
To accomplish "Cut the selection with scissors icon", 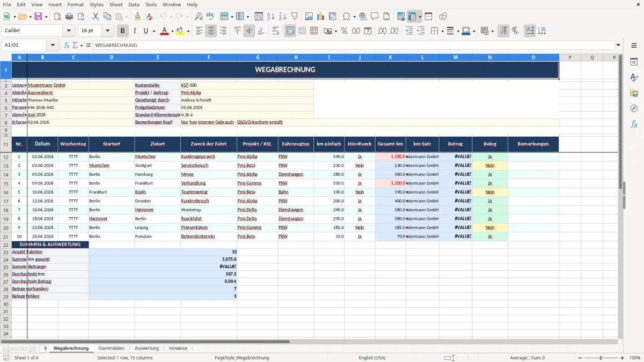I will coord(96,17).
